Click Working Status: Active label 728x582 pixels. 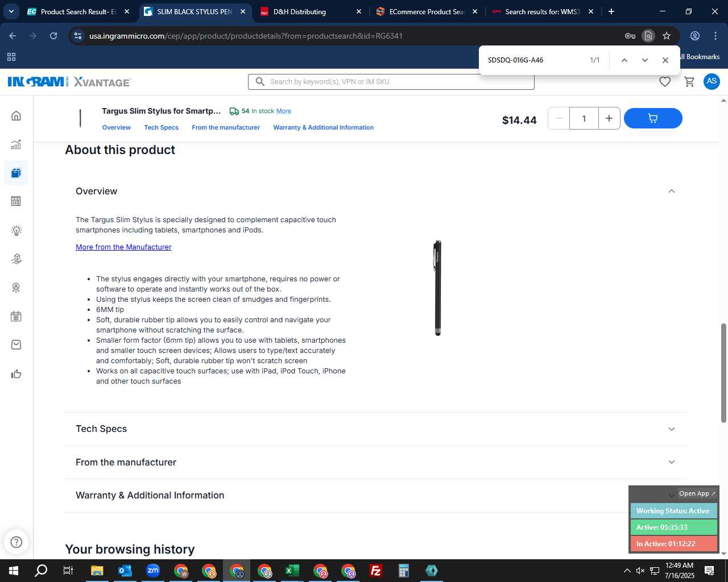pyautogui.click(x=673, y=511)
